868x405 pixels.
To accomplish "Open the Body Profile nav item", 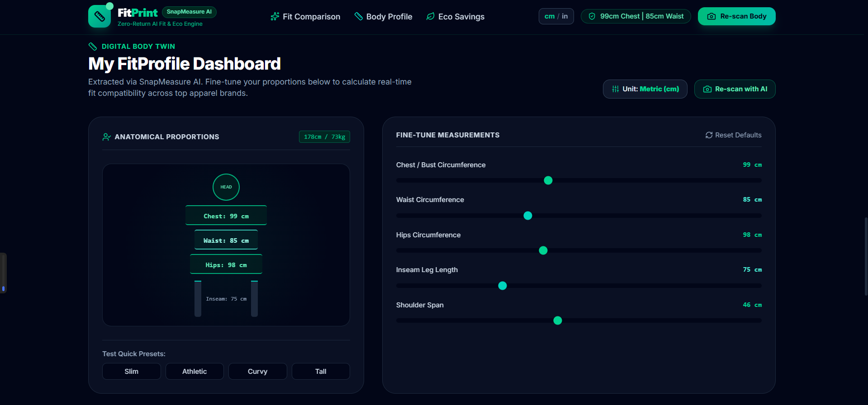I will pyautogui.click(x=383, y=17).
